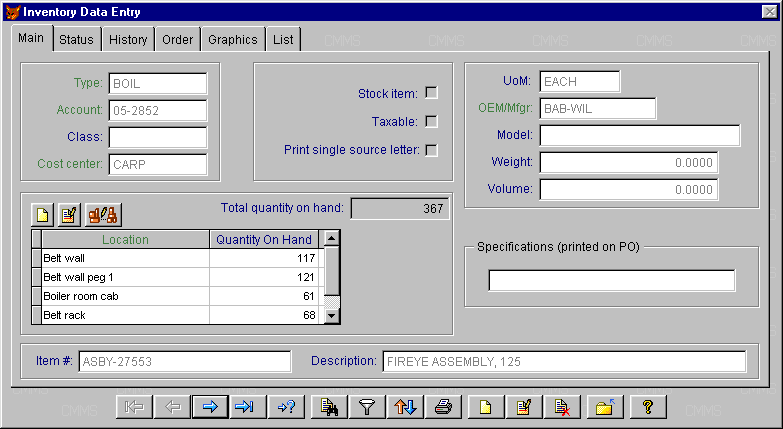Screen dimensions: 783x429
Task: Enable the Stock item checkbox
Action: (432, 93)
